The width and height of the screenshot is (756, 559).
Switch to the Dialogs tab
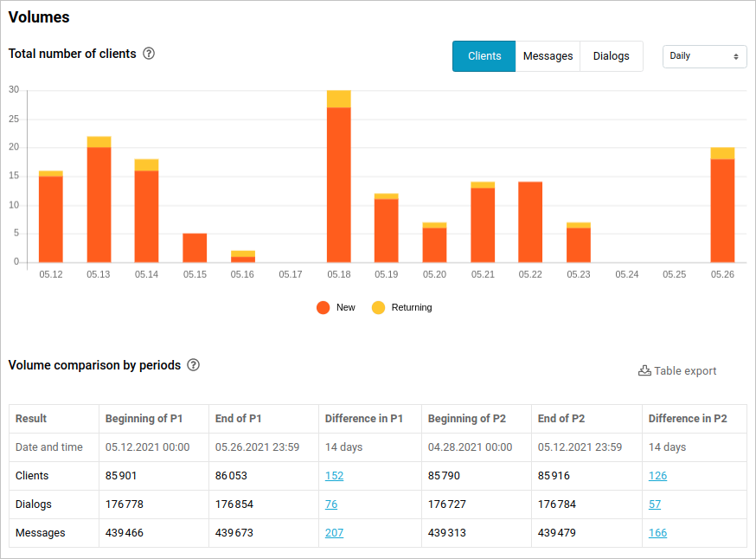[x=611, y=56]
